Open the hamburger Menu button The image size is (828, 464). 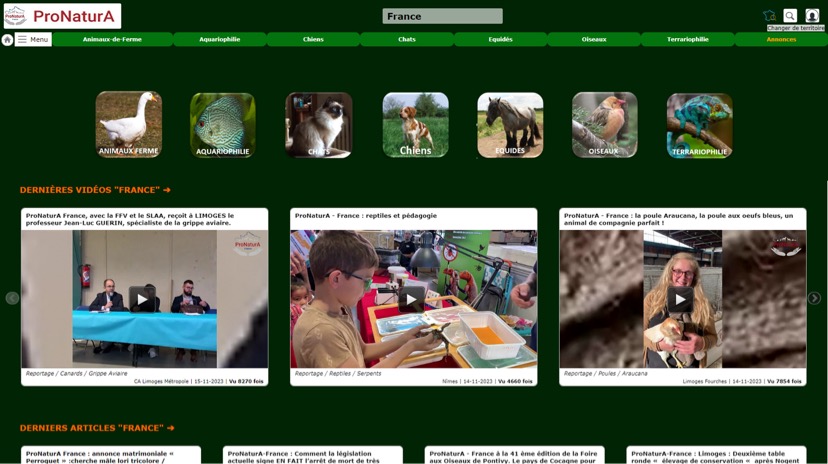(33, 40)
